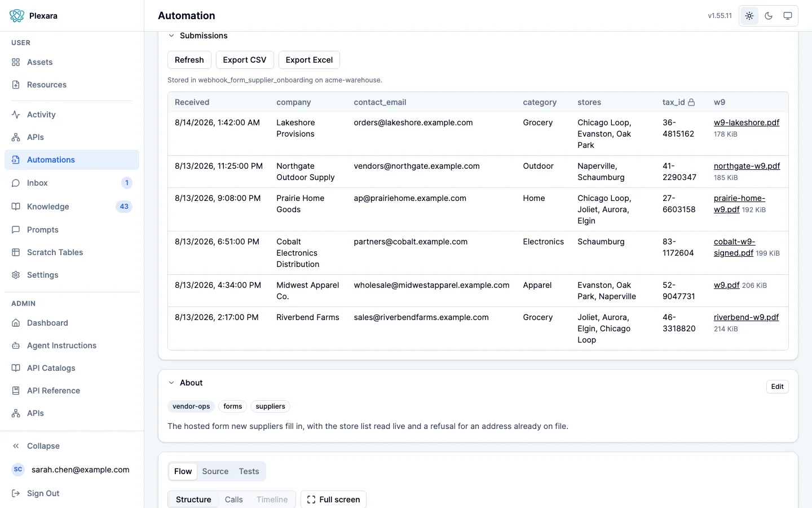Open API Catalogs
Viewport: 812px width, 508px height.
72,368
